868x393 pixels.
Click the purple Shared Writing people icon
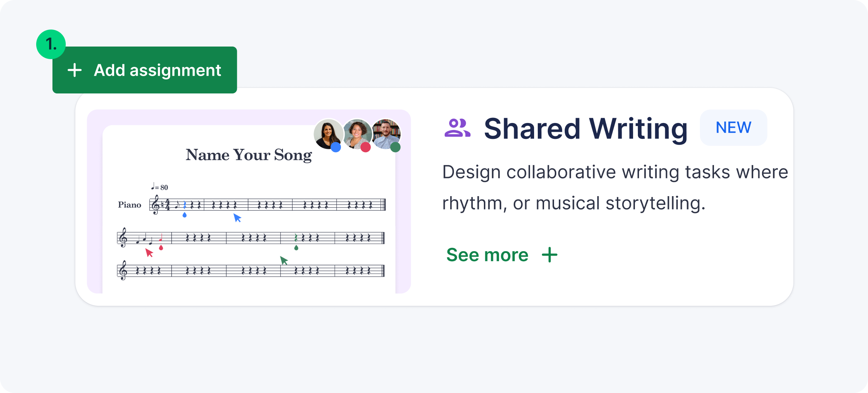(457, 128)
